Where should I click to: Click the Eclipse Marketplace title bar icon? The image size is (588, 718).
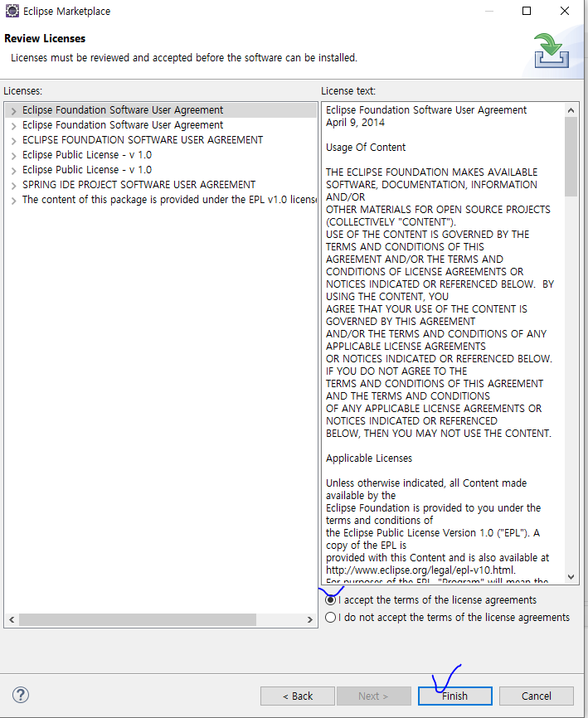coord(12,11)
